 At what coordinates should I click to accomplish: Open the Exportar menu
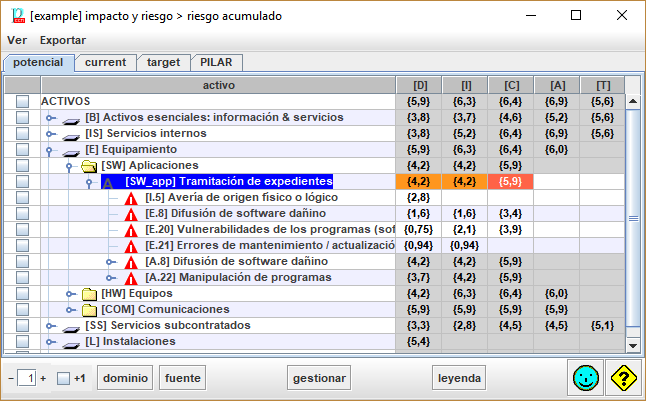point(62,40)
